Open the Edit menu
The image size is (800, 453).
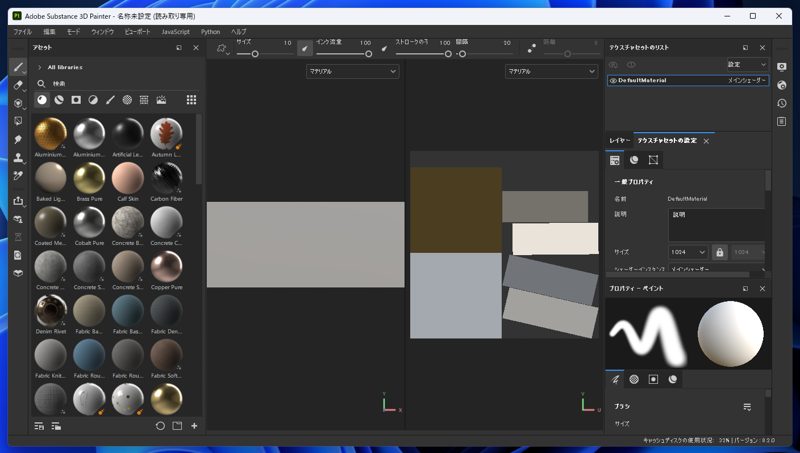point(49,32)
